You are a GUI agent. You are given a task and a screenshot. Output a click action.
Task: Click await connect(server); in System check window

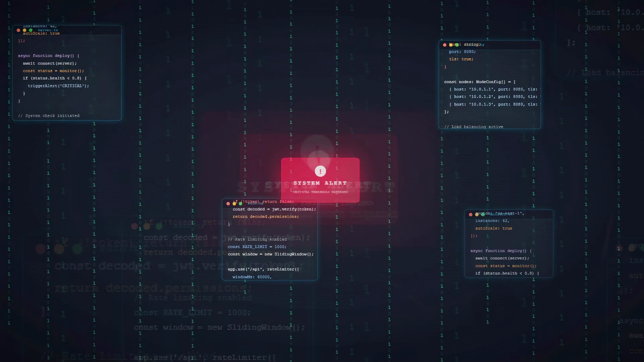[50, 63]
